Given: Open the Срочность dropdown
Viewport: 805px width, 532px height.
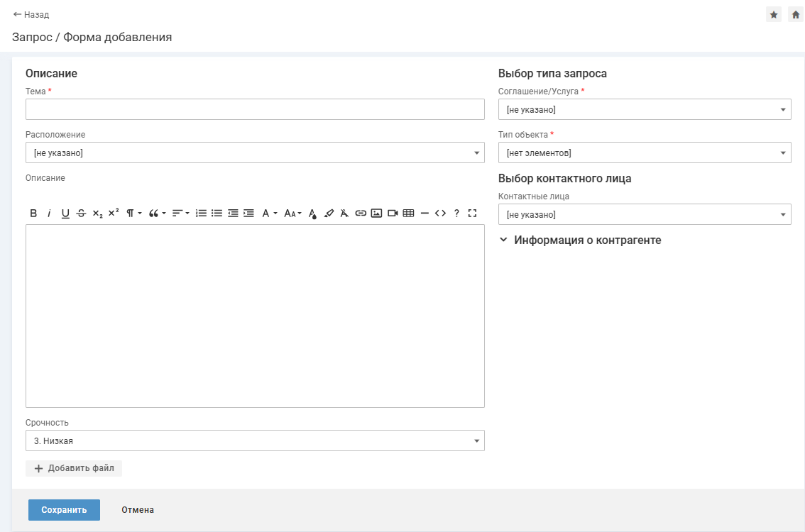Looking at the screenshot, I should coord(255,440).
